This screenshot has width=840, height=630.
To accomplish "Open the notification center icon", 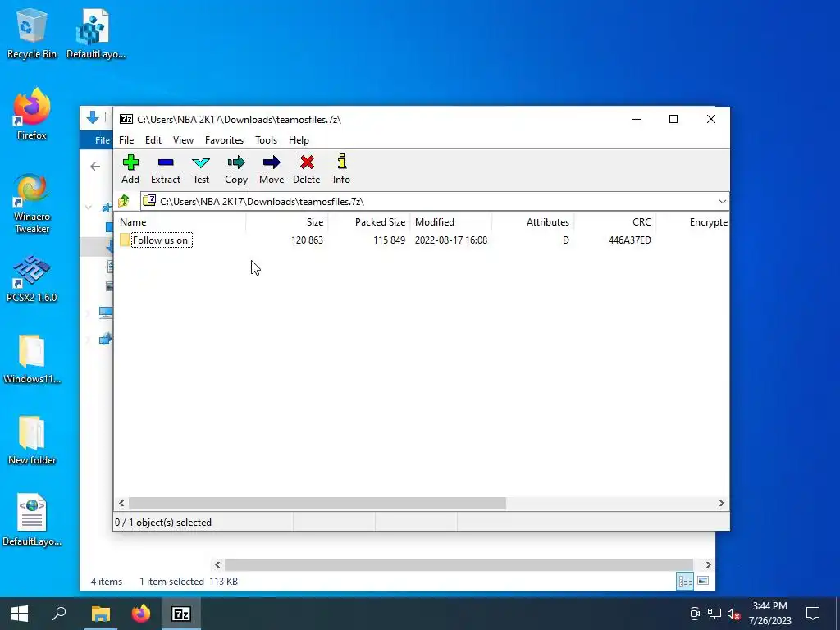I will tap(813, 614).
